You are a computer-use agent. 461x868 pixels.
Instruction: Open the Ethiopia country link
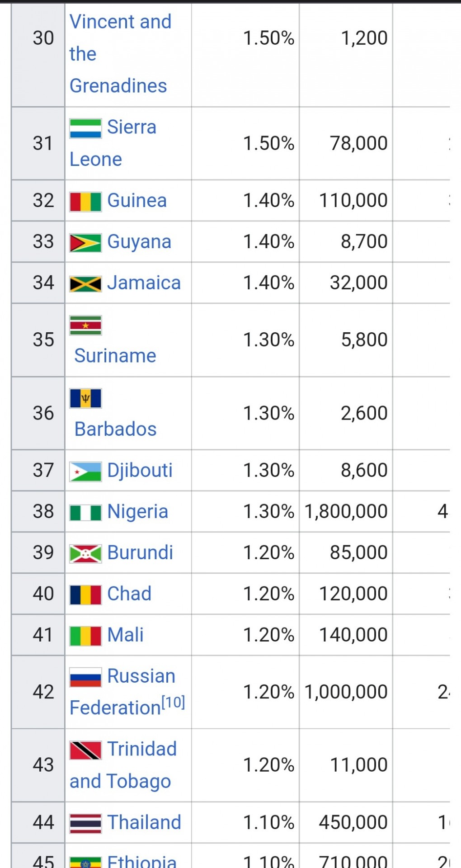pyautogui.click(x=142, y=861)
